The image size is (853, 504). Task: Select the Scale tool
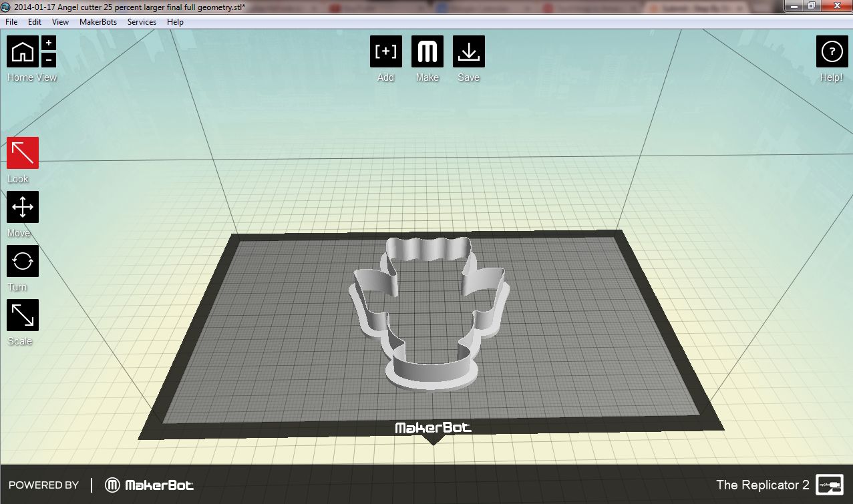[22, 314]
